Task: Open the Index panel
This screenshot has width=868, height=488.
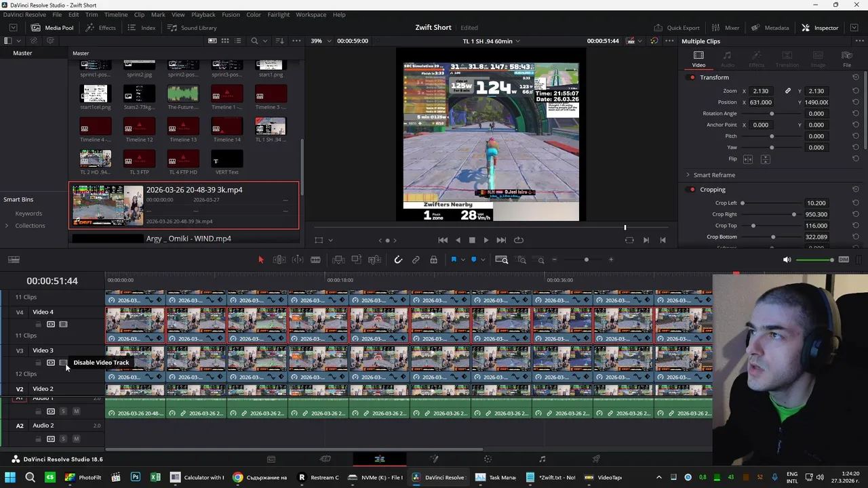Action: click(x=142, y=28)
